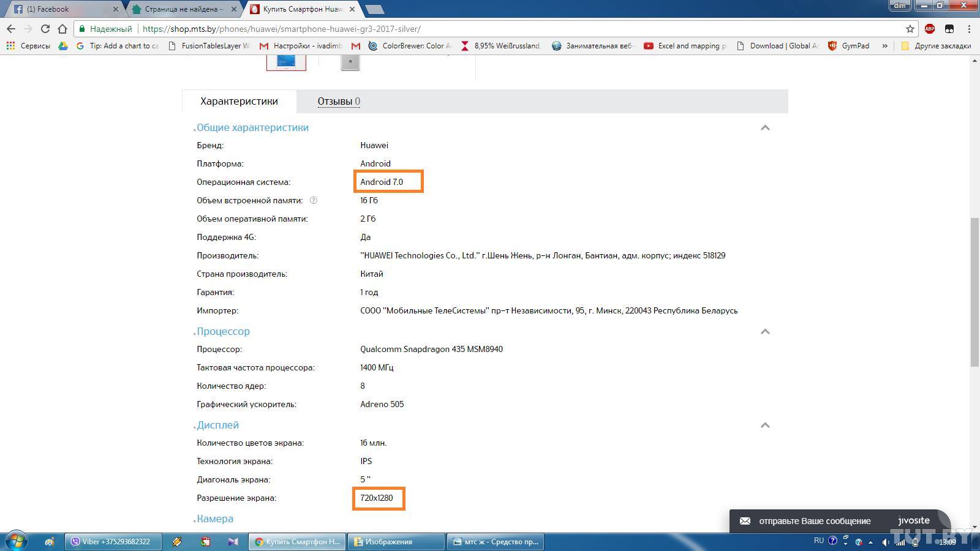This screenshot has height=551, width=980.
Task: Click the volume speaker tray icon
Action: click(886, 542)
